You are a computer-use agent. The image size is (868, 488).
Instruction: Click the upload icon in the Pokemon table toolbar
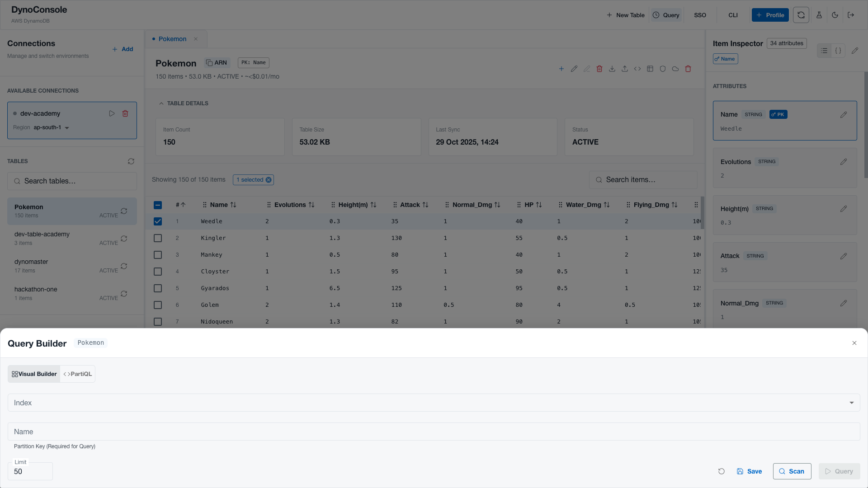624,69
